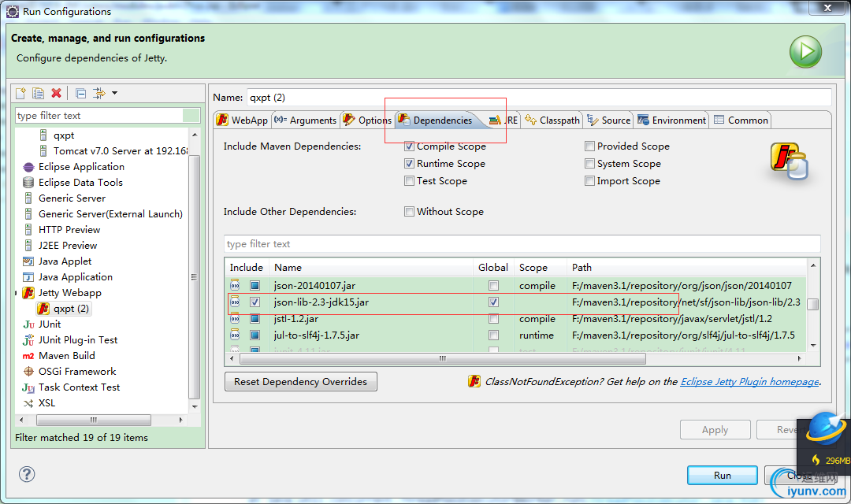Enable Provided Scope checkbox
The image size is (851, 504).
pyautogui.click(x=589, y=146)
